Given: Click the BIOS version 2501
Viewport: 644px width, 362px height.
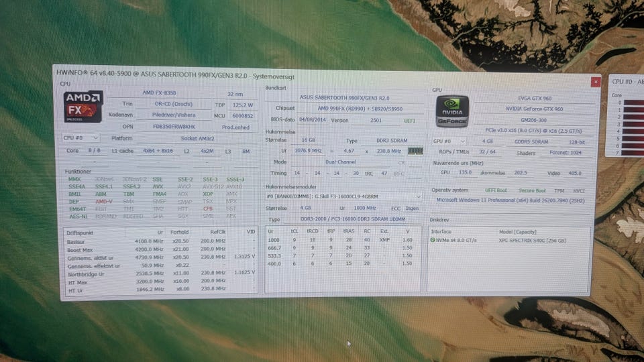Looking at the screenshot, I should click(x=376, y=121).
